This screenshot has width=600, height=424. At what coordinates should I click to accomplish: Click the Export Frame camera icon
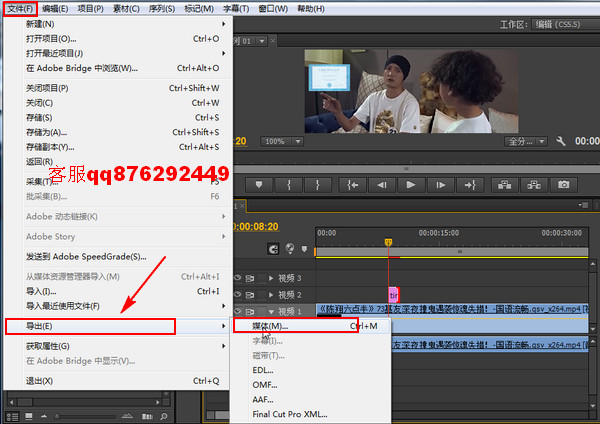pos(563,185)
